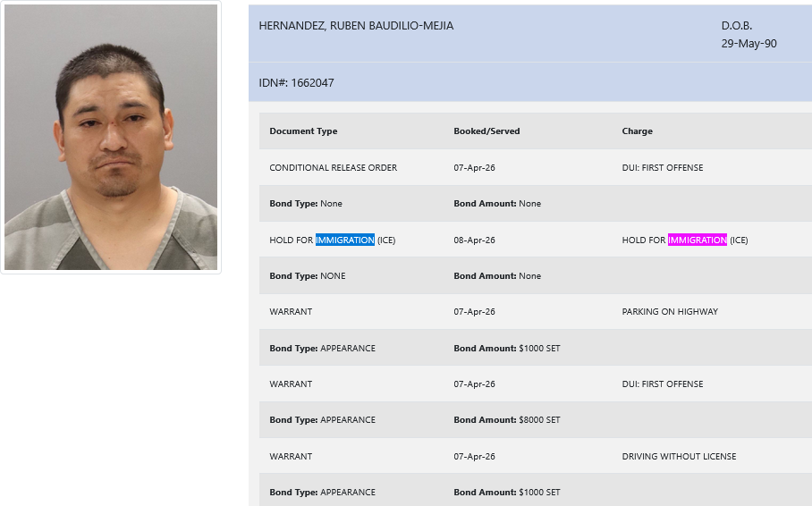Viewport: 812px width, 506px height.
Task: Click the magenta highlighted IMMIGRATION word
Action: pos(697,240)
